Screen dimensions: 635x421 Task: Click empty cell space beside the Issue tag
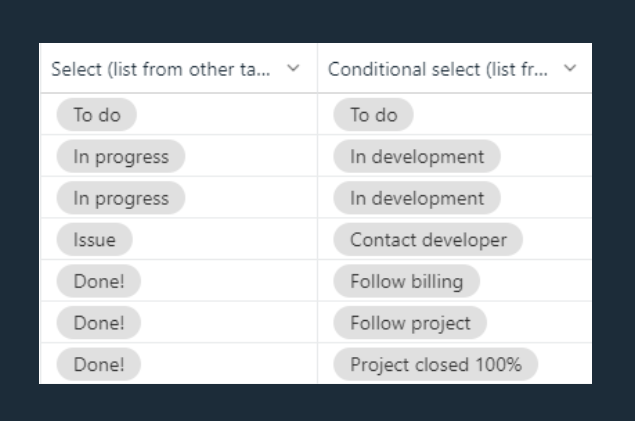click(x=225, y=240)
